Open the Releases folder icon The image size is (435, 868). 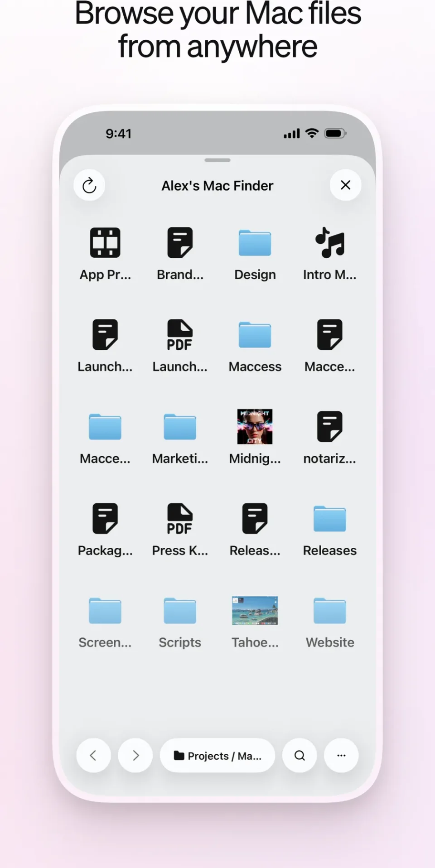point(330,519)
